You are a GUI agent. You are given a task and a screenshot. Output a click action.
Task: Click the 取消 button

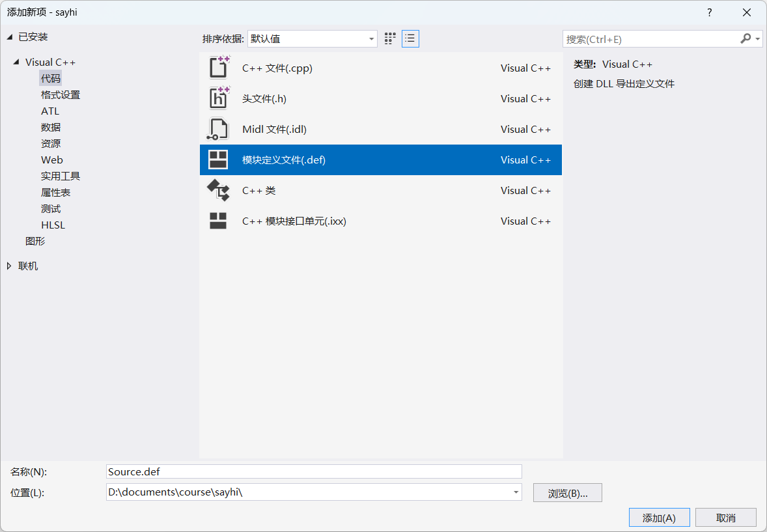(x=726, y=518)
